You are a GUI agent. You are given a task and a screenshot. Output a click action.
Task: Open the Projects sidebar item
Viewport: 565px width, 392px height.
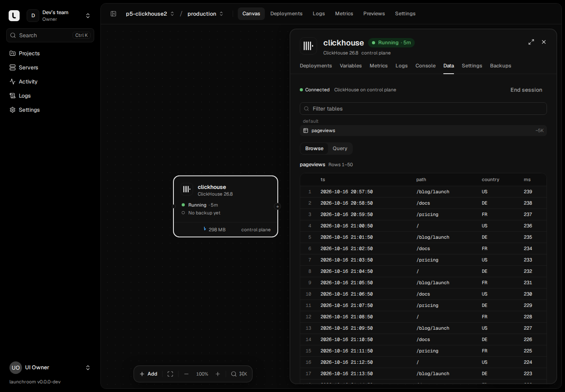coord(50,53)
